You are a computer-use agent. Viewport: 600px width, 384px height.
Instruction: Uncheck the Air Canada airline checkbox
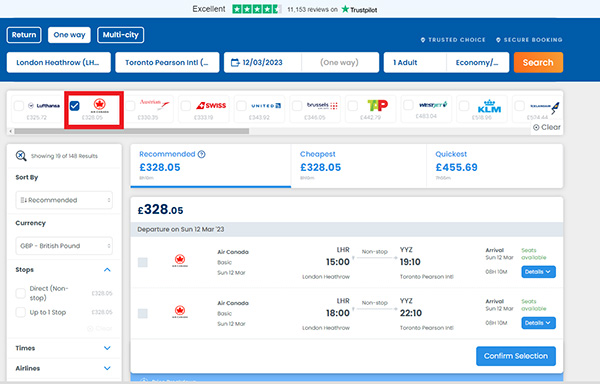coord(75,106)
